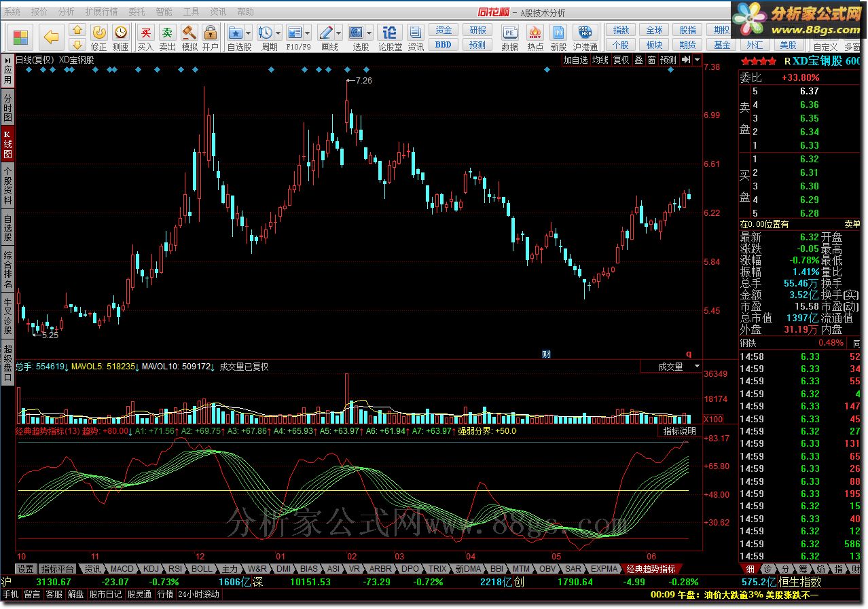Click the 全球 market button
The width and height of the screenshot is (868, 609).
pos(654,31)
